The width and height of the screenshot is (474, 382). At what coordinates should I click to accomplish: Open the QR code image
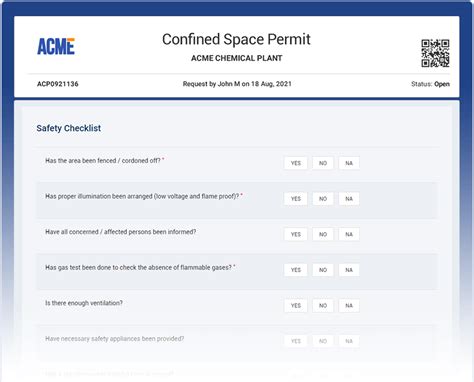point(435,53)
